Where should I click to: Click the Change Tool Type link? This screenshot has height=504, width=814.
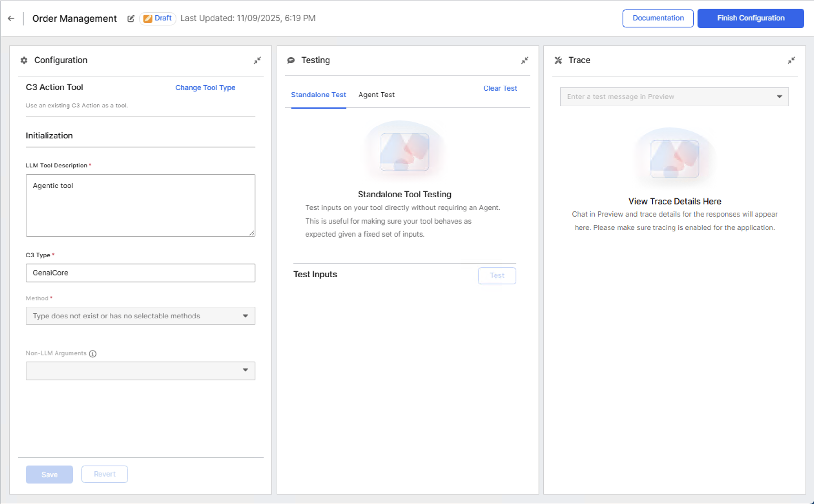[x=205, y=88]
